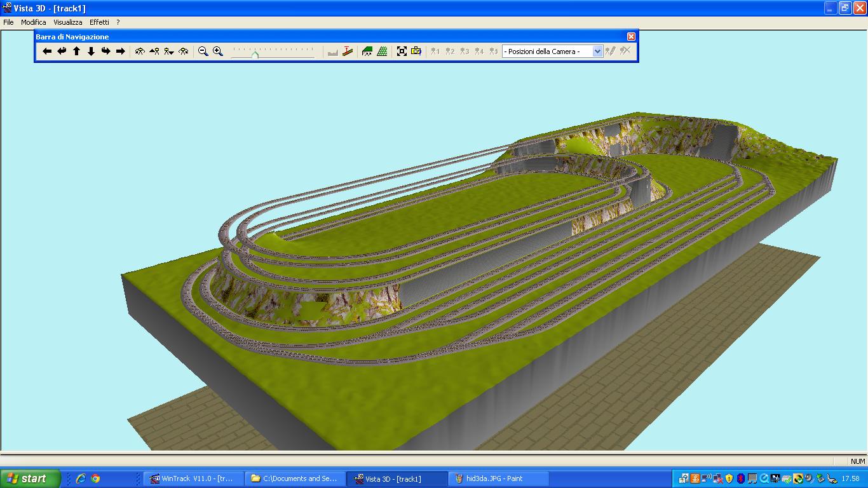This screenshot has width=868, height=488.
Task: Click the first camera-rotate icon after the arrows
Action: point(140,51)
